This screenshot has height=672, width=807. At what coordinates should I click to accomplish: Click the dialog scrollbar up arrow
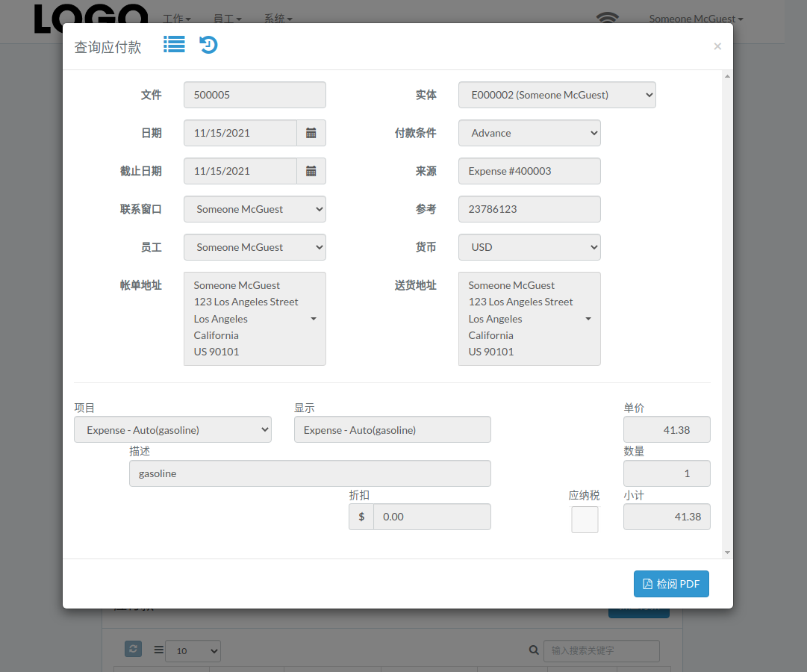pos(727,76)
